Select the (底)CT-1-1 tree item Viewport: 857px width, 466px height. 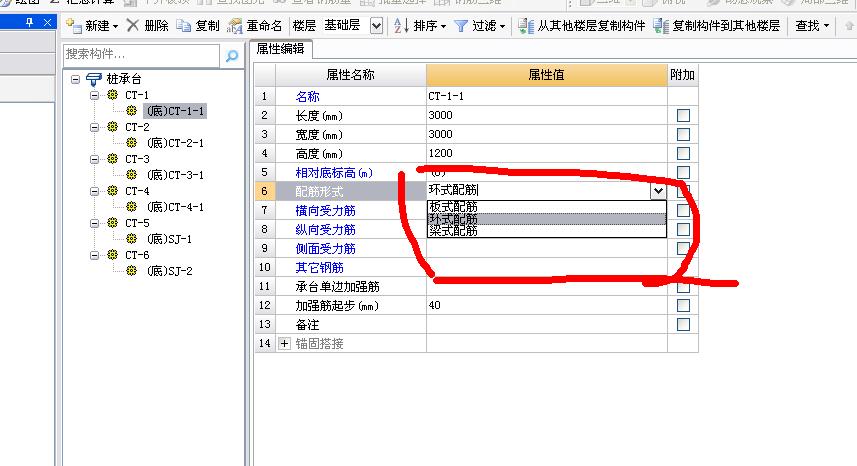point(175,111)
